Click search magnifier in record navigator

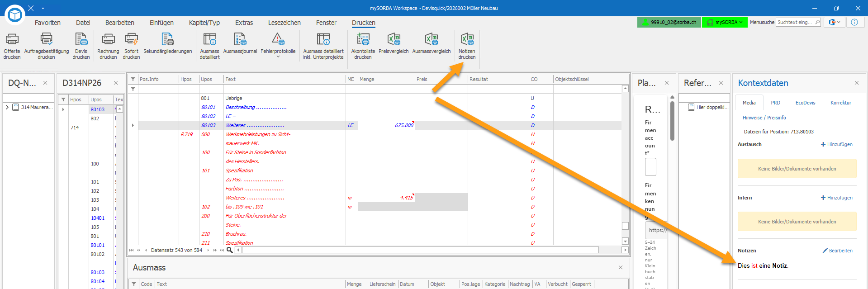[x=229, y=250]
